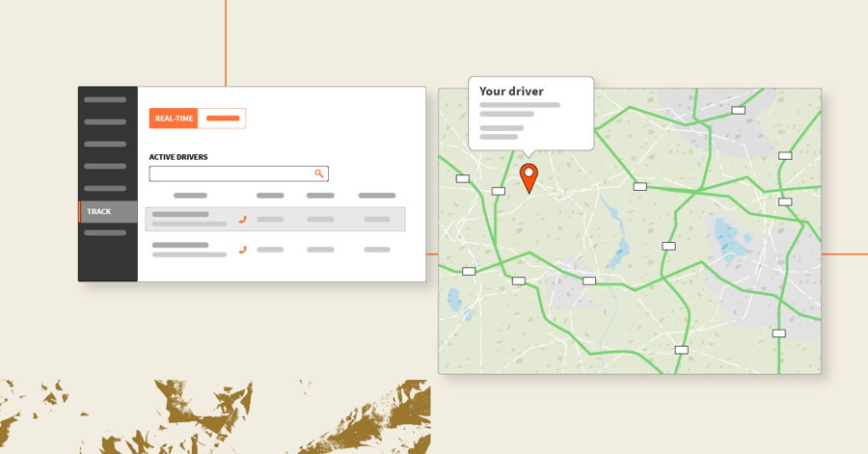Open the fifth sidebar menu item
The width and height of the screenshot is (868, 454).
105,189
